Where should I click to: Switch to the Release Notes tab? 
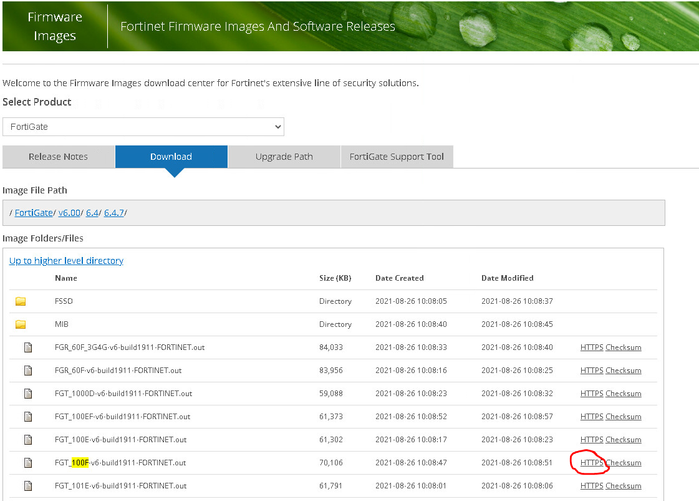tap(58, 157)
